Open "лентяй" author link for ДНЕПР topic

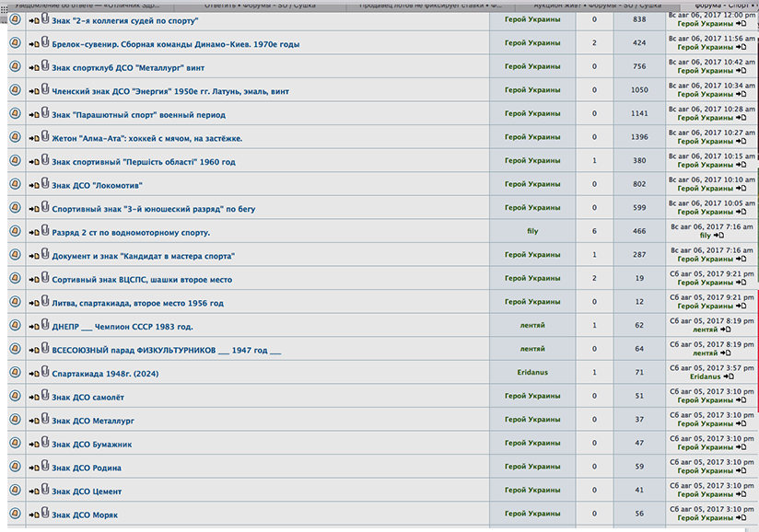[531, 325]
